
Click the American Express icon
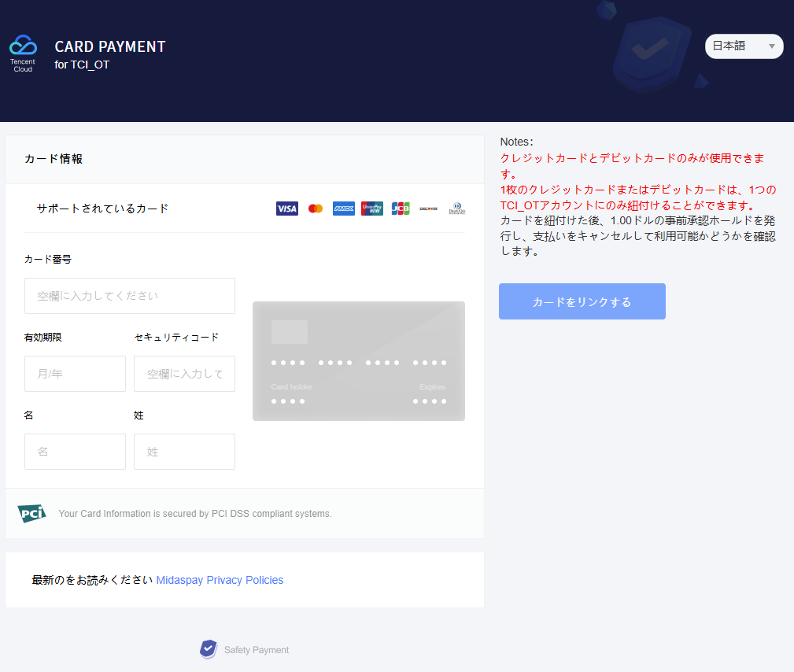344,209
